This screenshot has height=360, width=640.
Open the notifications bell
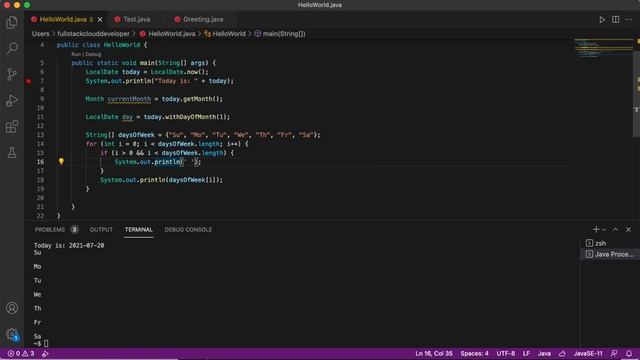click(629, 353)
